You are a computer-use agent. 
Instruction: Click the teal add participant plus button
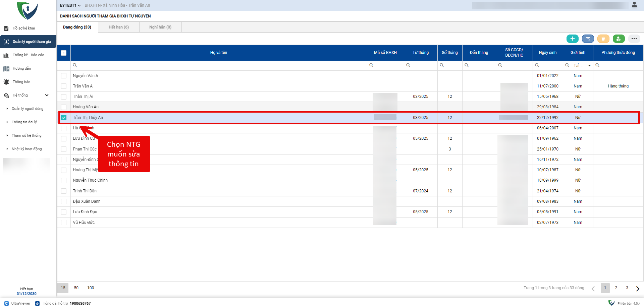tap(572, 39)
